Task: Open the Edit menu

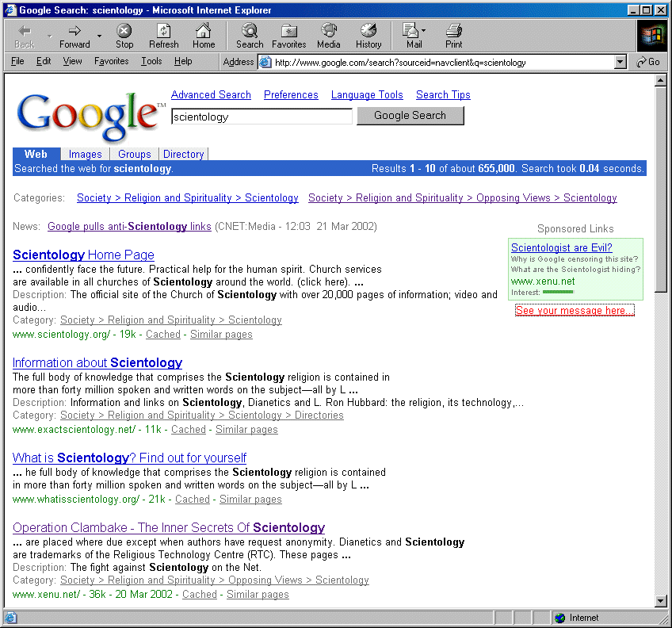Action: (x=44, y=61)
